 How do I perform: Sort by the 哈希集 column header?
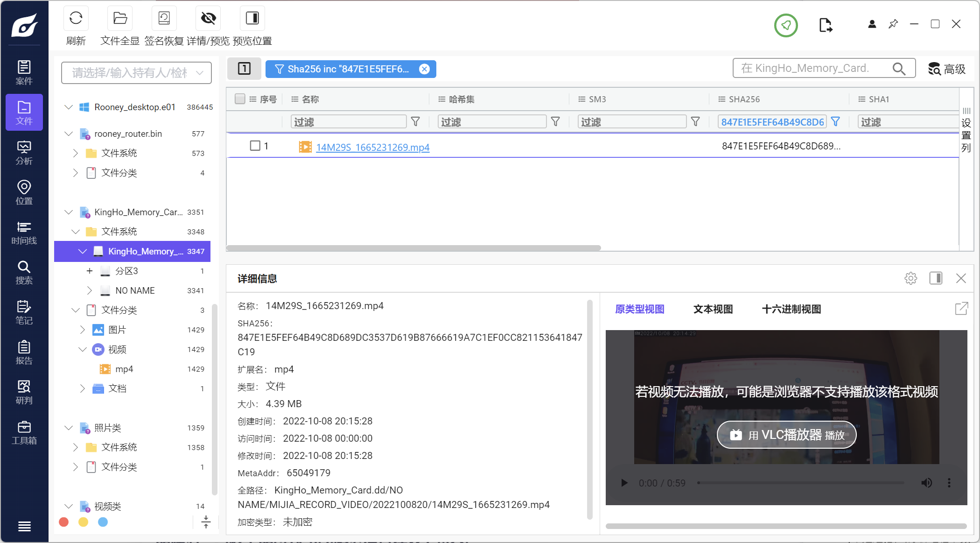[x=462, y=99]
